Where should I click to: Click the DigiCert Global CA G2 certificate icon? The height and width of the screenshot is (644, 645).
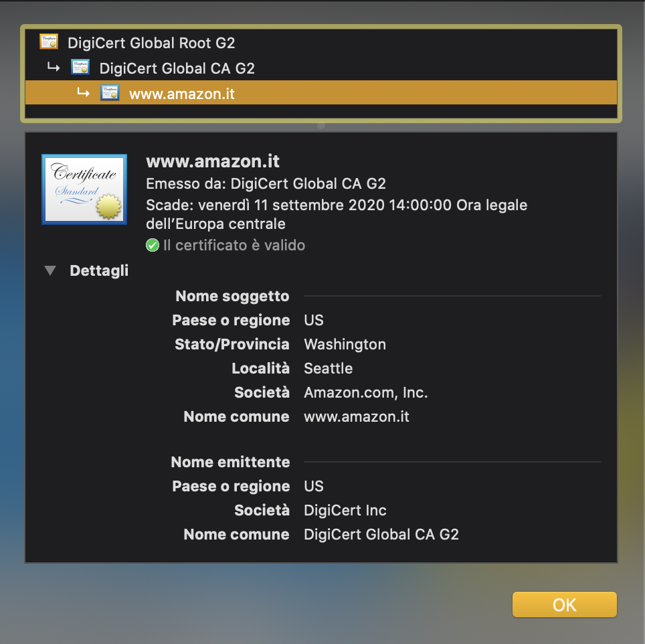pos(80,67)
